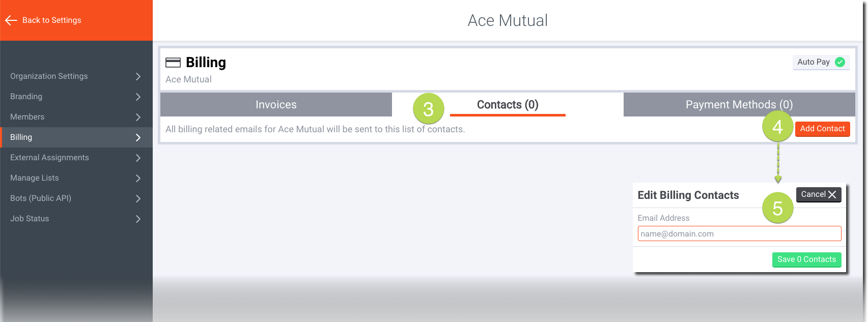Click the X icon beside Cancel
Image resolution: width=868 pixels, height=322 pixels.
832,194
